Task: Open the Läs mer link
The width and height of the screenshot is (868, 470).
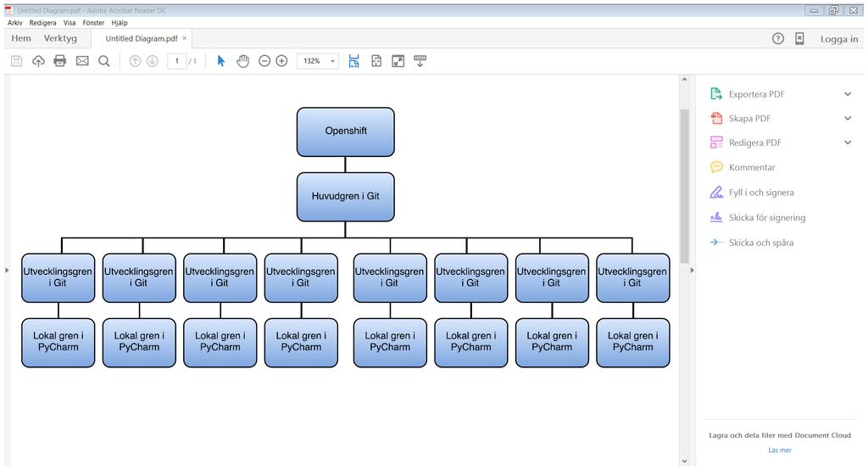Action: click(x=780, y=450)
